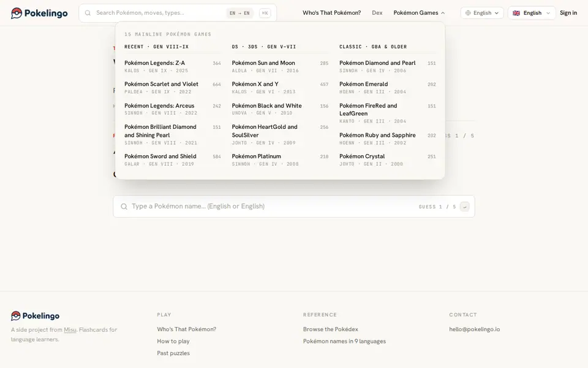Click the CLASSIC · GBA & OLDER heading

tap(373, 47)
